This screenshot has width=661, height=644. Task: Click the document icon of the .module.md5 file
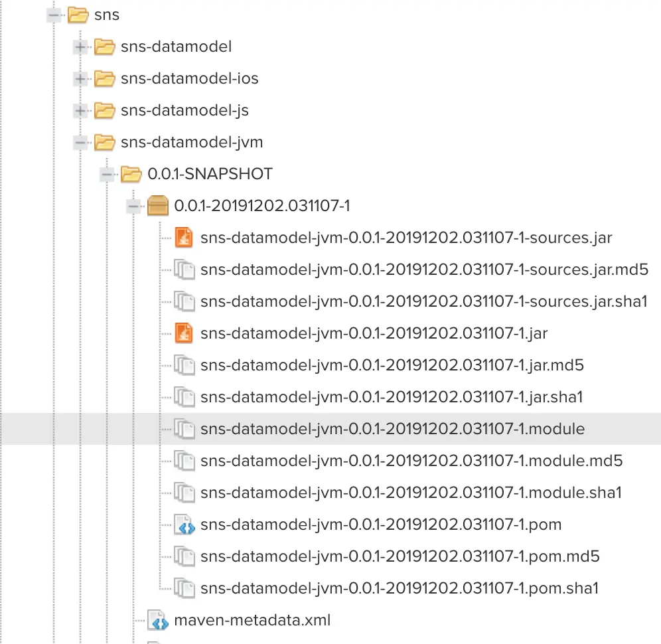(x=184, y=461)
